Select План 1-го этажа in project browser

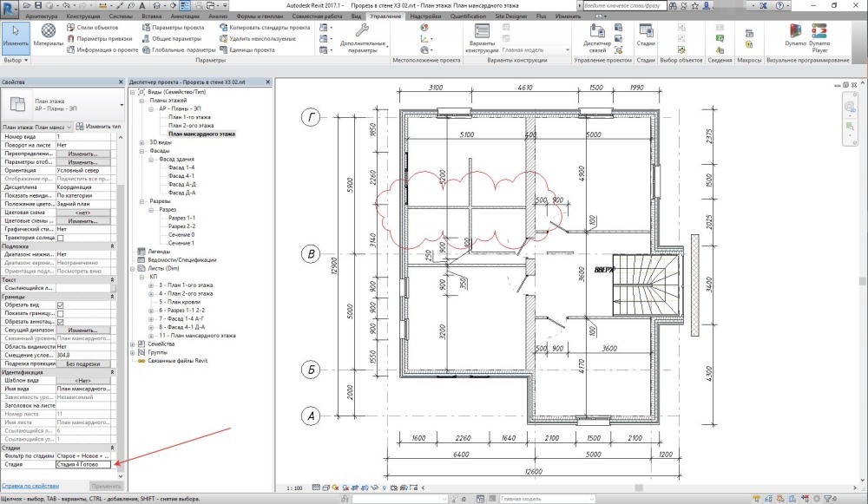[189, 117]
